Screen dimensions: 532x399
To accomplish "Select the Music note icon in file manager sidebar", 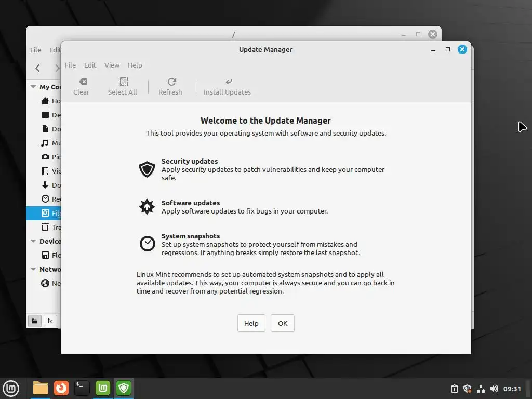I will pyautogui.click(x=45, y=143).
